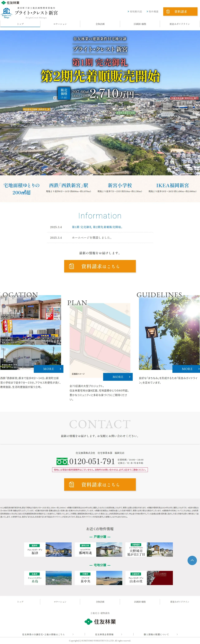Image resolution: width=200 pixels, height=644 pixels.
Task: Open 住友林業の分譲住宅・土地の情報はこちら link
Action: (x=43, y=634)
